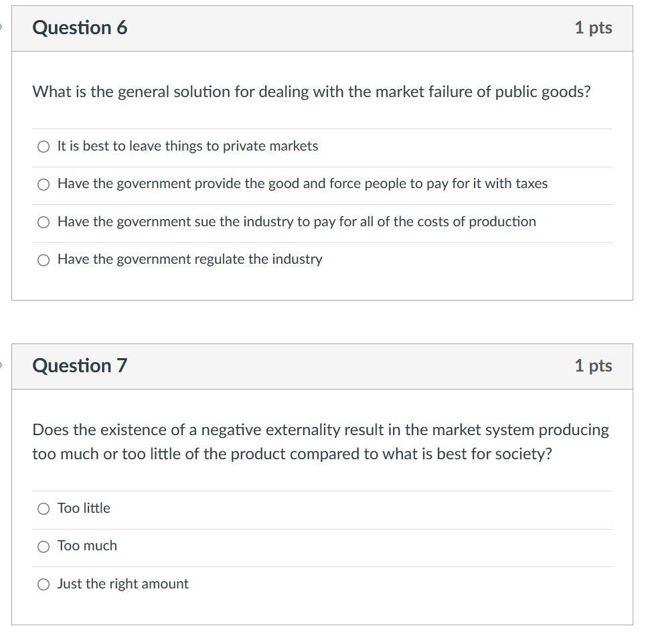Select "It is best to leave things to private markets"
Image resolution: width=646 pixels, height=644 pixels.
(187, 145)
